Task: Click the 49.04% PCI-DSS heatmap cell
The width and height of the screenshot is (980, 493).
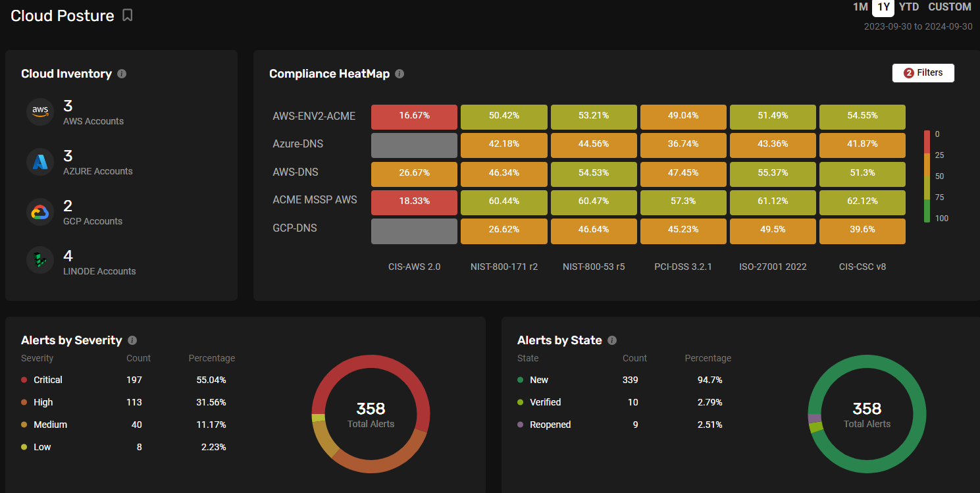Action: [x=683, y=117]
